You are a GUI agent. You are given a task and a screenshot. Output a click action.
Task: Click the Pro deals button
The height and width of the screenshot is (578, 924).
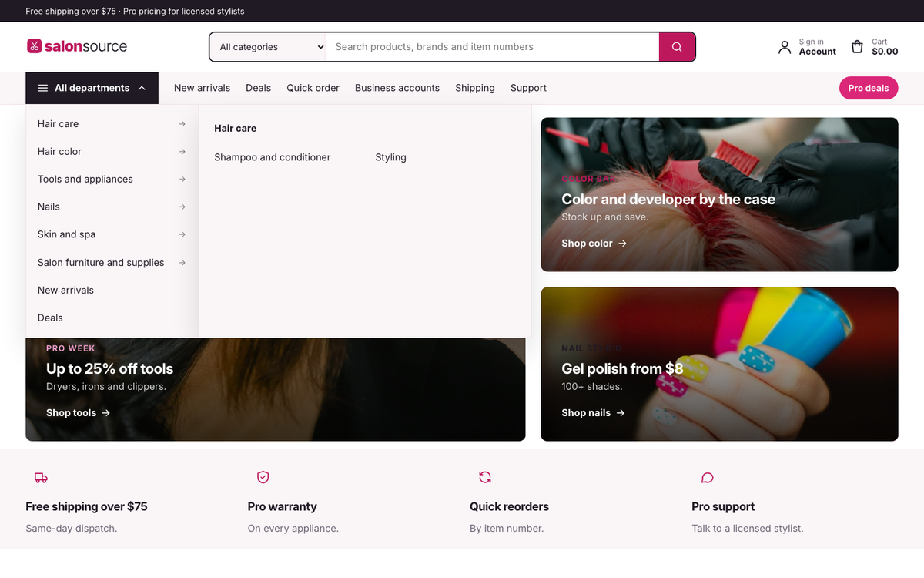869,88
